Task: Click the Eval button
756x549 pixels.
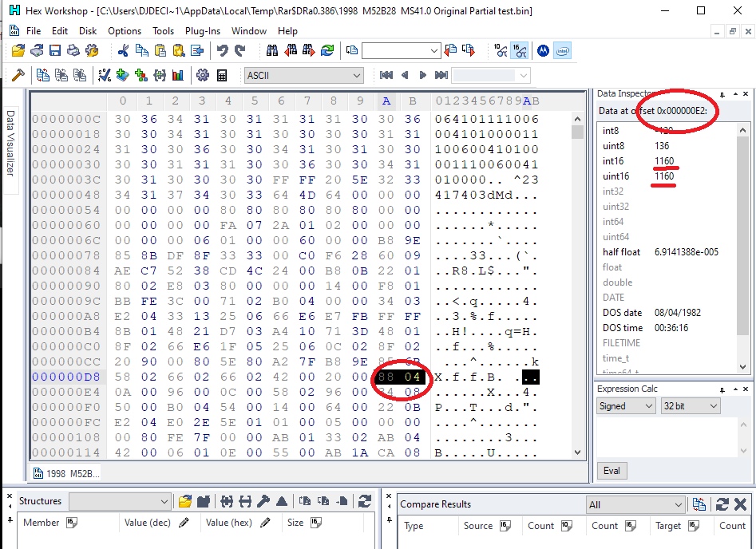Action: [x=612, y=471]
